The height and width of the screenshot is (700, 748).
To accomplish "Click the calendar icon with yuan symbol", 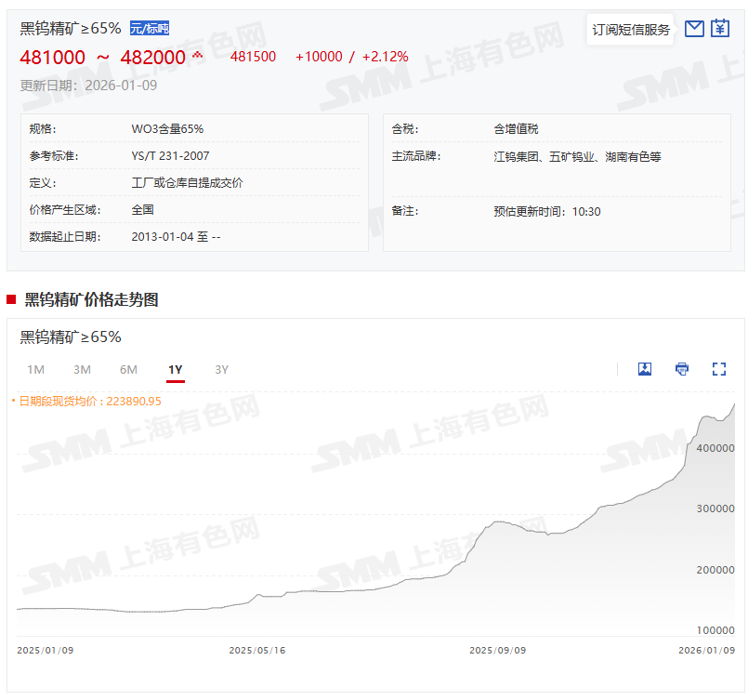I will coord(720,29).
